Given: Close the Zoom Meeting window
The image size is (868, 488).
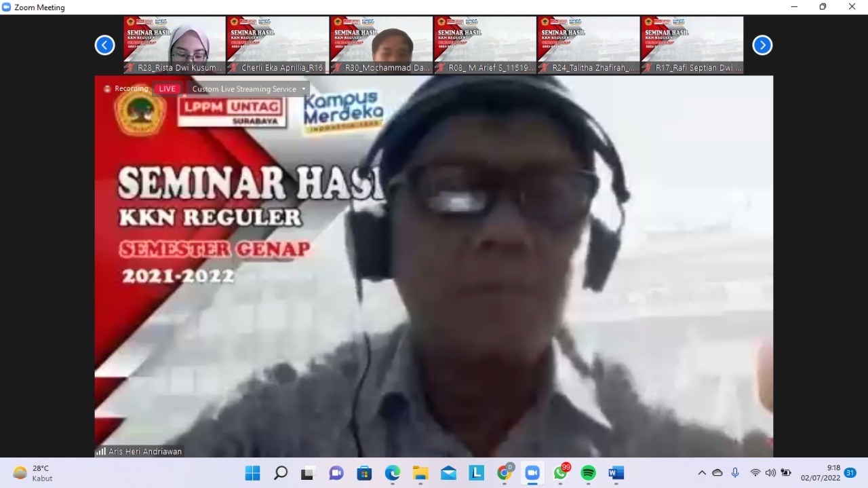Looking at the screenshot, I should pyautogui.click(x=852, y=7).
